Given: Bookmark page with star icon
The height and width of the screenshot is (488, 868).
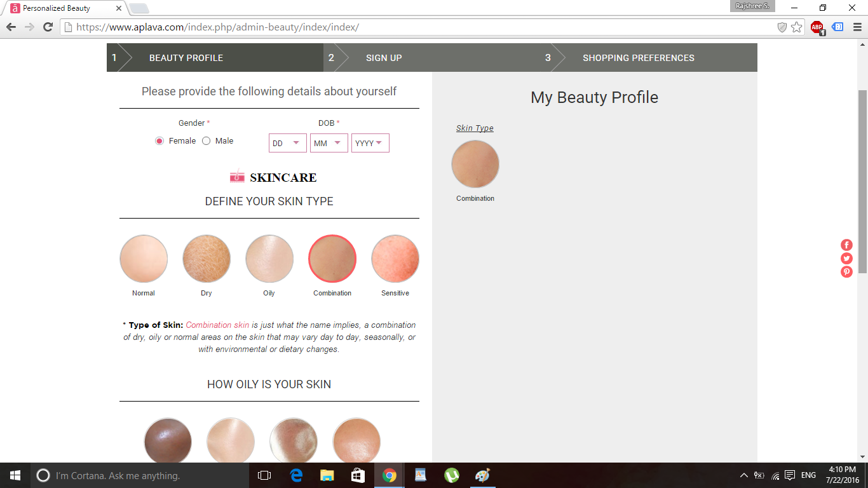Looking at the screenshot, I should (797, 27).
